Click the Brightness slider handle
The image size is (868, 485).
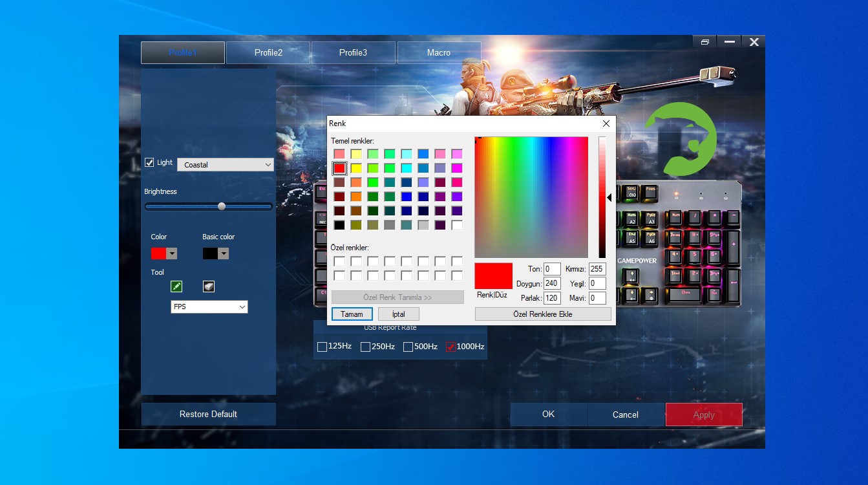click(x=222, y=206)
